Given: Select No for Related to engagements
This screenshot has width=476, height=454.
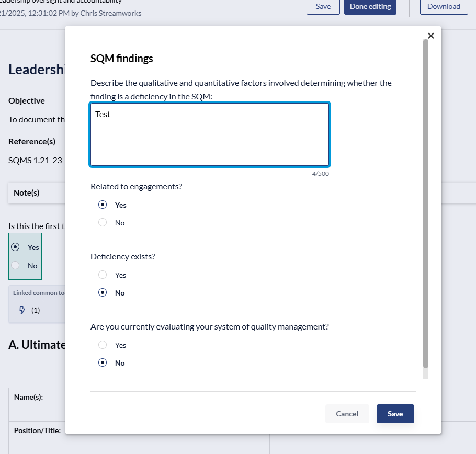Looking at the screenshot, I should click(x=103, y=223).
